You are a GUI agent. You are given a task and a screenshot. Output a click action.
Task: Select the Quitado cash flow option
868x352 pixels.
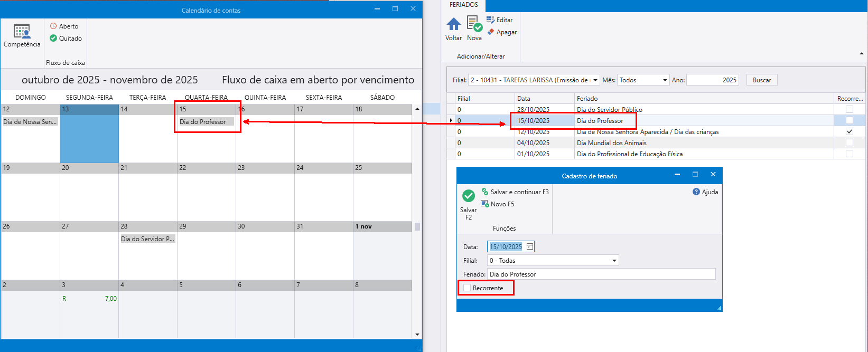coord(66,39)
